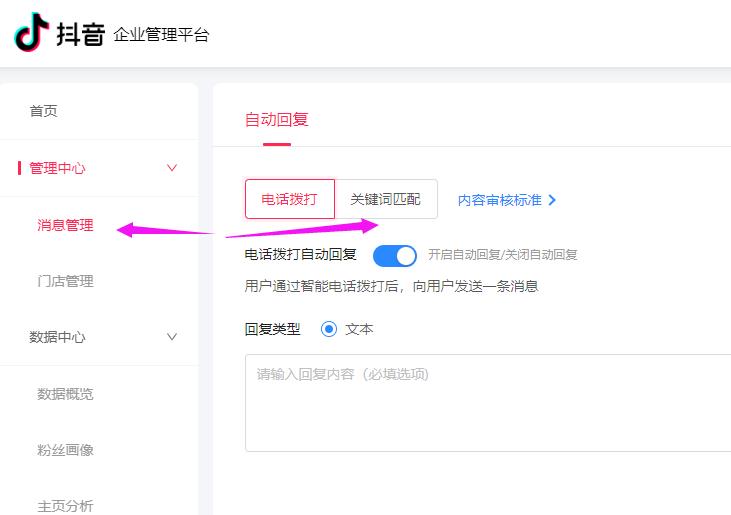Select the 自动回复 tab header
This screenshot has height=515, width=731.
[277, 120]
